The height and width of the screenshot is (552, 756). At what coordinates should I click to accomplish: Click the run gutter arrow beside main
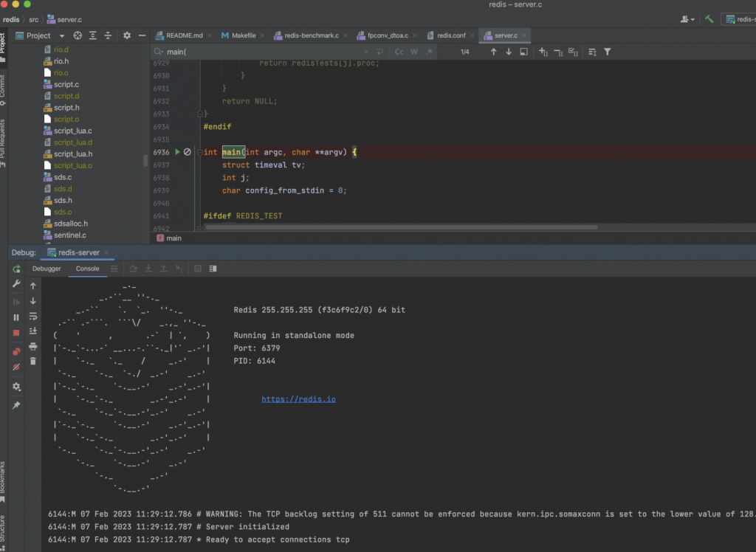(x=176, y=152)
